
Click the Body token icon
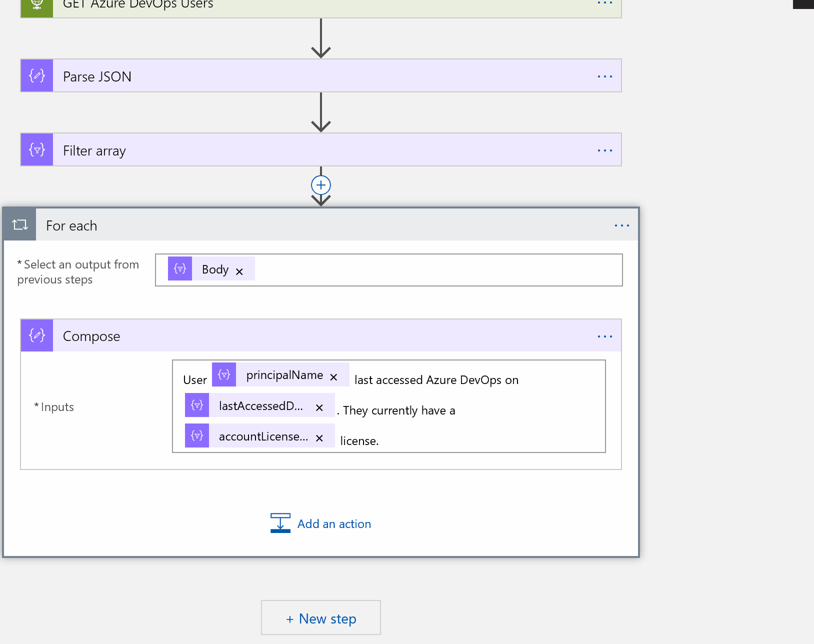180,268
